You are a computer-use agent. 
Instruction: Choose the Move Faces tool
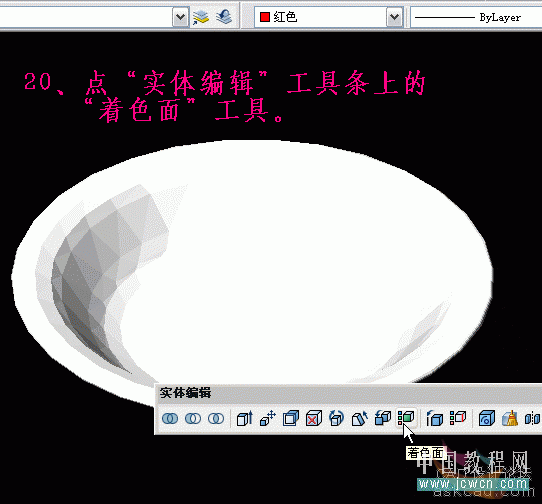tap(268, 419)
